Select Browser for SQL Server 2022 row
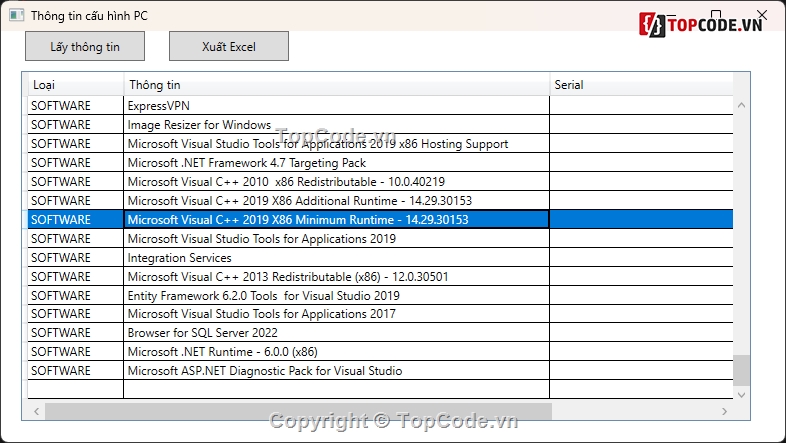 point(380,333)
